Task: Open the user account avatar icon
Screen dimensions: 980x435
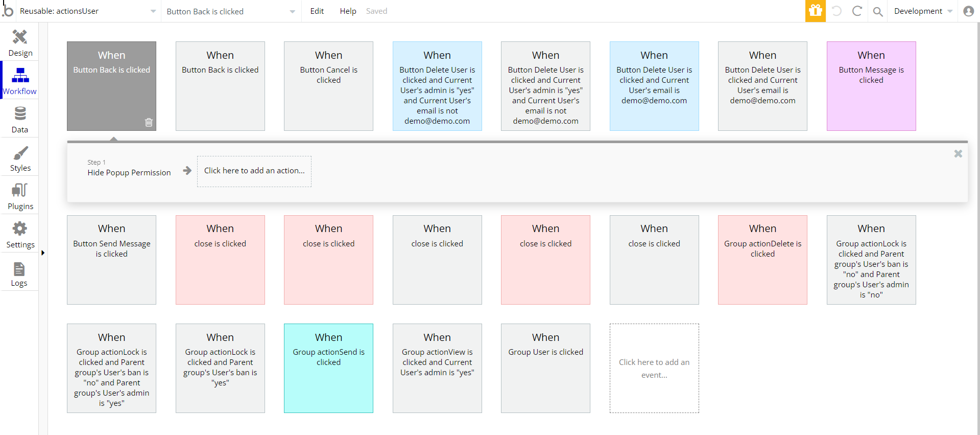Action: (968, 11)
